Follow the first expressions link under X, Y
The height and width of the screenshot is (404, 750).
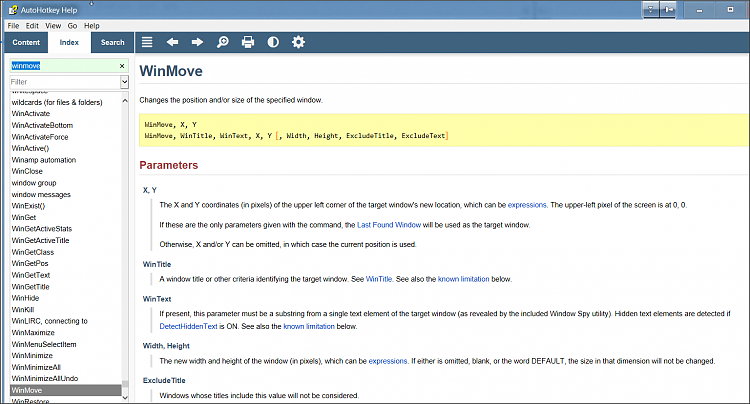coord(527,205)
